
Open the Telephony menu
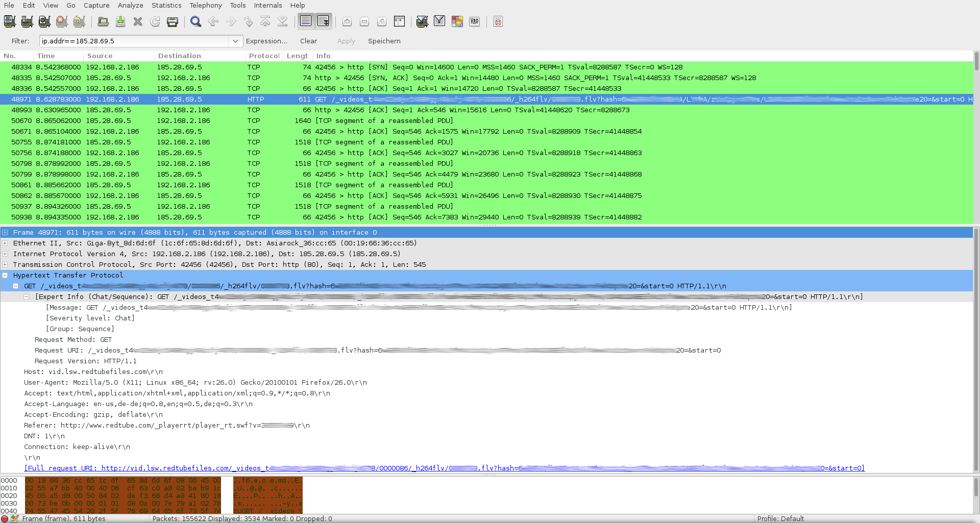206,5
